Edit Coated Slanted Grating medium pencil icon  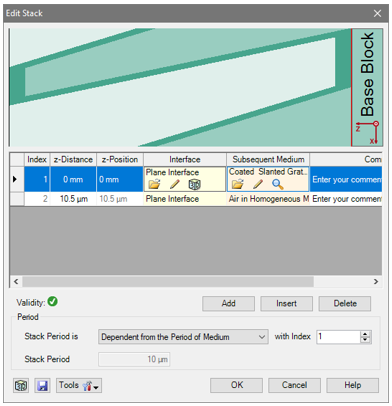coord(258,184)
